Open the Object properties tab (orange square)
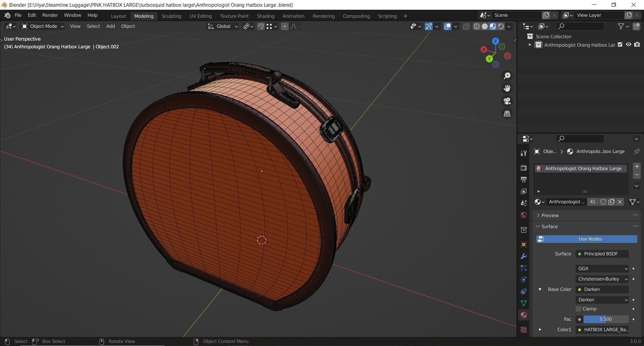Viewport: 644px width, 346px height. pyautogui.click(x=524, y=244)
